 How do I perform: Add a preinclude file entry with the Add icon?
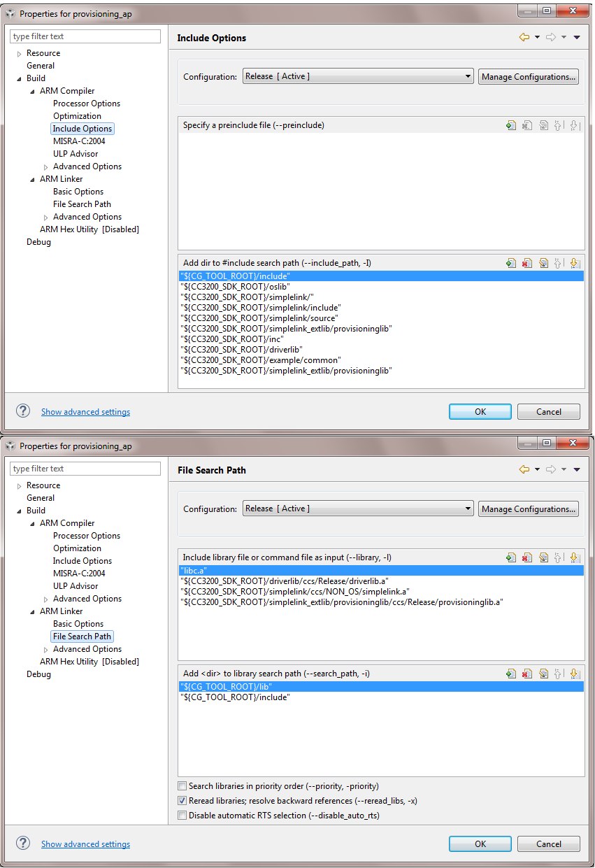(511, 126)
